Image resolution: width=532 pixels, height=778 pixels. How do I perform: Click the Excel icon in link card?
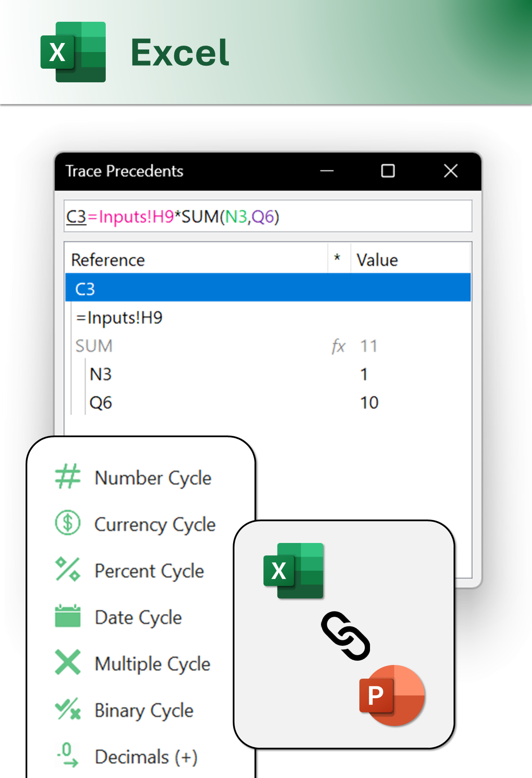[x=294, y=571]
